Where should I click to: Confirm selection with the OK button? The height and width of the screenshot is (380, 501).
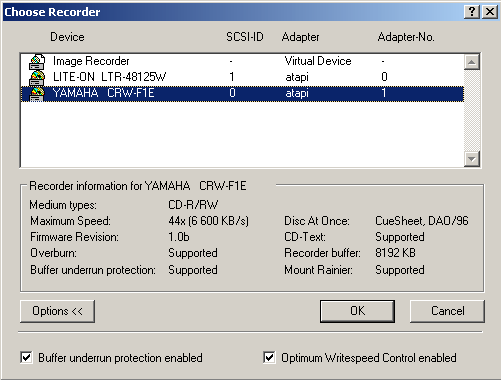click(x=357, y=311)
